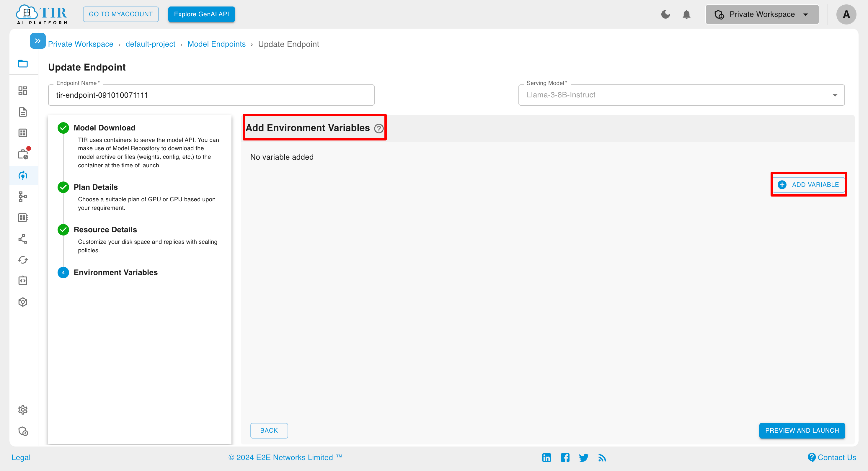
Task: Go to default-project breadcrumb
Action: pyautogui.click(x=150, y=44)
